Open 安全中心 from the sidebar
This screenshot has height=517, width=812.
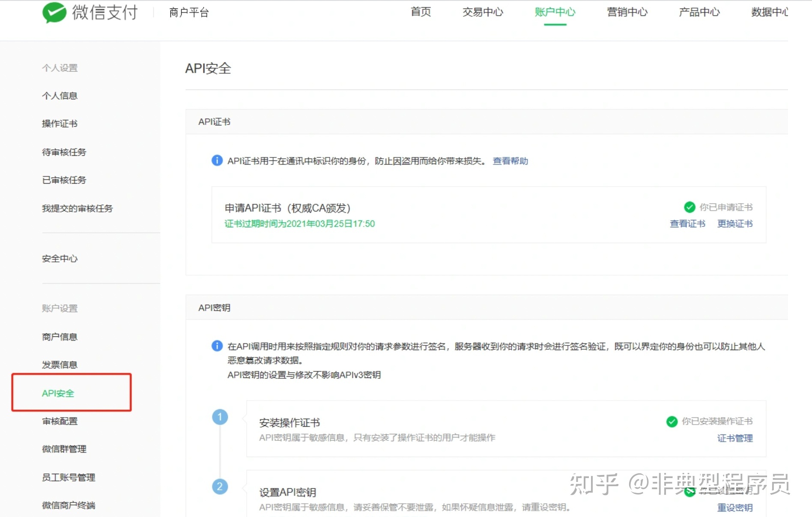[x=60, y=258]
